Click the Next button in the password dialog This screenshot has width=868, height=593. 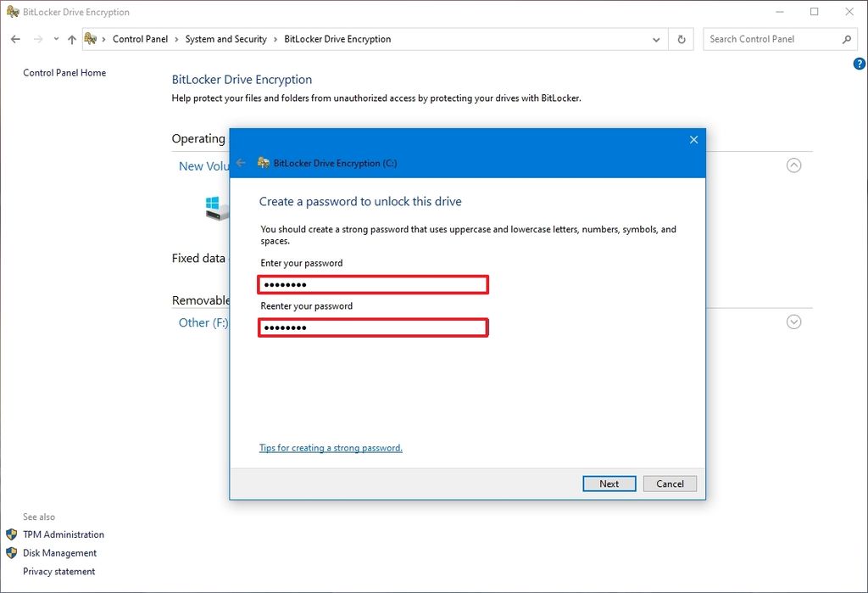click(x=609, y=484)
